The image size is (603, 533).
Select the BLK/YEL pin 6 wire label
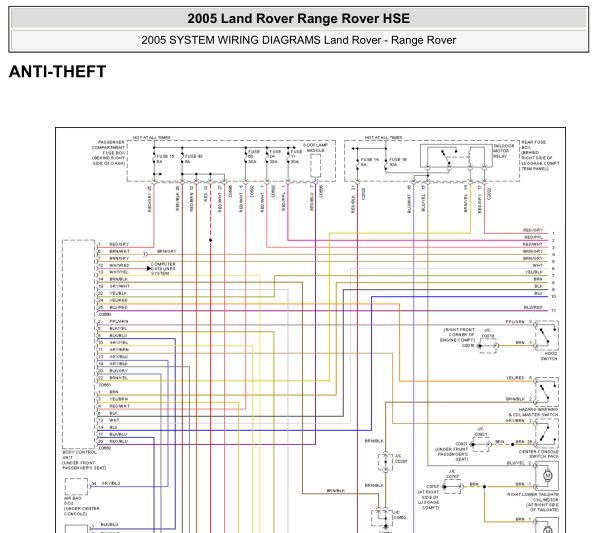coord(118,328)
